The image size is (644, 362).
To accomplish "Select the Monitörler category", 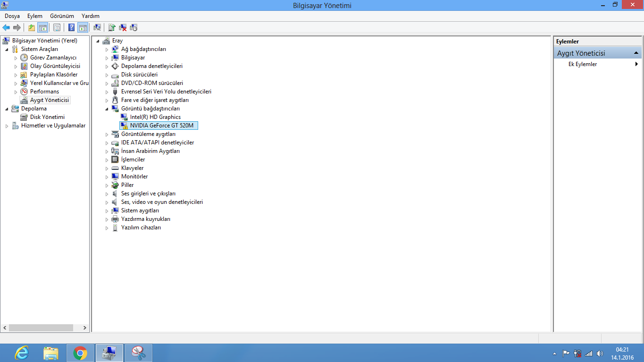I will [x=134, y=177].
